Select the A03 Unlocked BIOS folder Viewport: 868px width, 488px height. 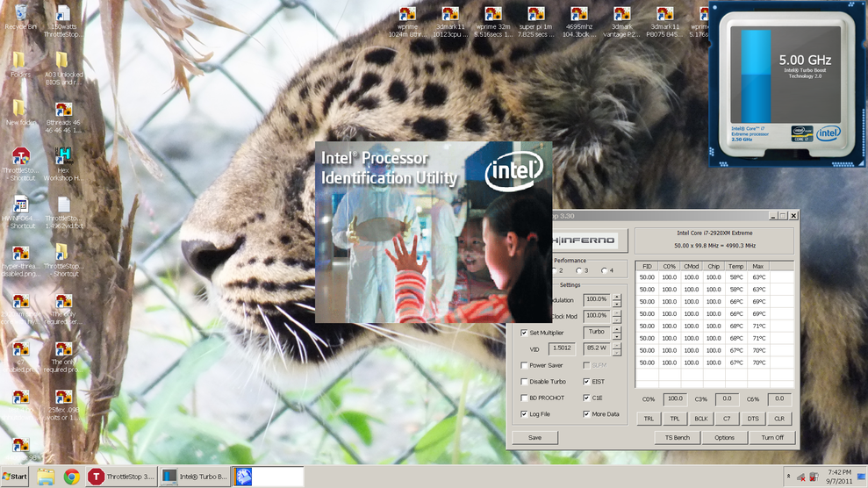pyautogui.click(x=63, y=69)
